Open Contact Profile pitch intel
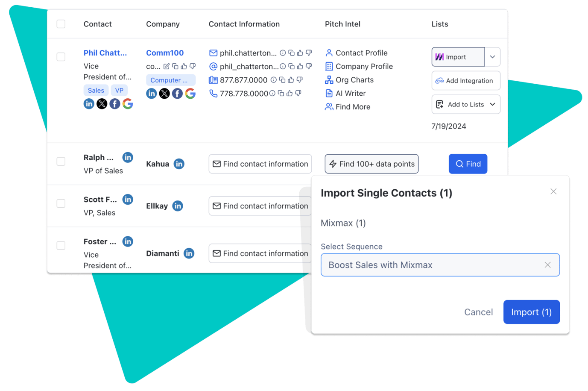 click(x=356, y=53)
